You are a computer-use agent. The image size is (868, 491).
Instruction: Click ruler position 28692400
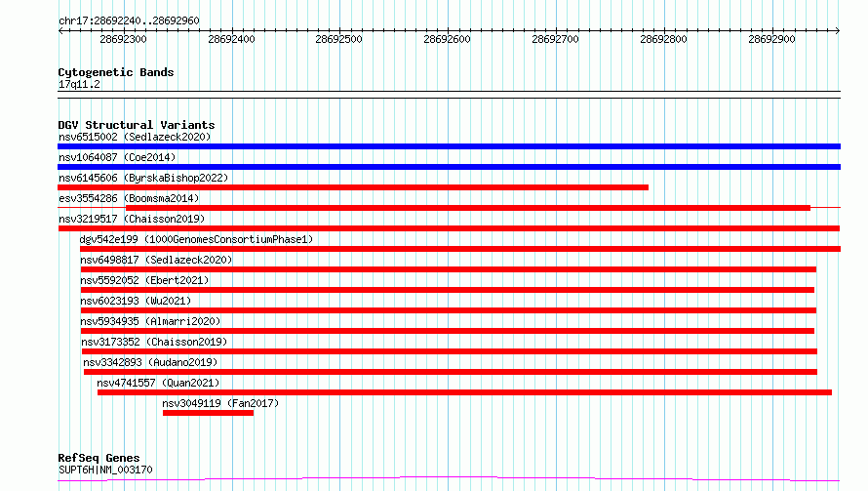[x=231, y=39]
